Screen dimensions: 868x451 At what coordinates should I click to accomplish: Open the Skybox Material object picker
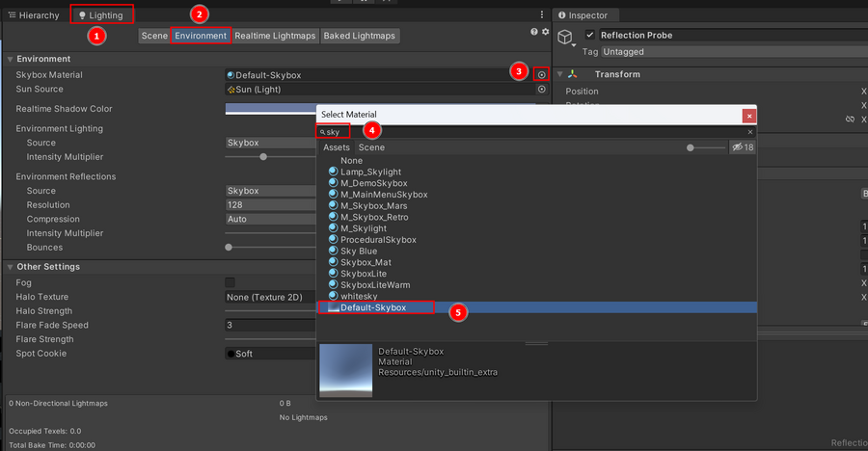click(541, 75)
